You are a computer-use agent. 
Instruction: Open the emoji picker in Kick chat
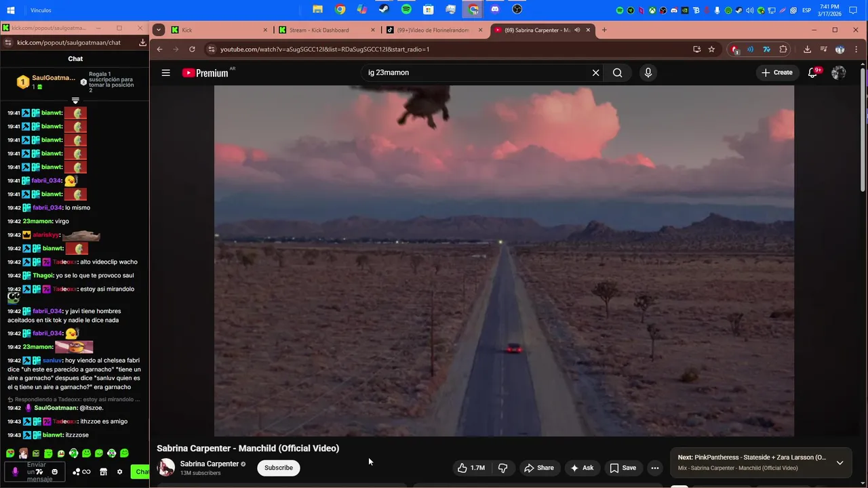(x=55, y=472)
